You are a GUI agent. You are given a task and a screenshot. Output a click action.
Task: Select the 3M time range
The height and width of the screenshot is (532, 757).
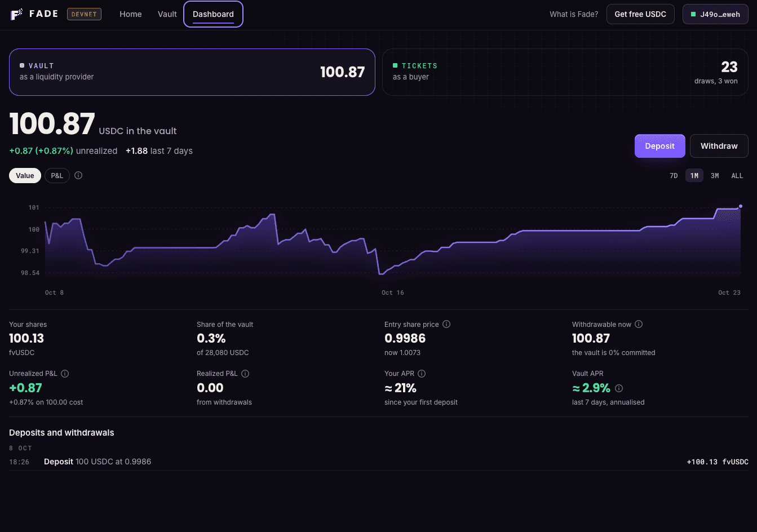(x=715, y=176)
